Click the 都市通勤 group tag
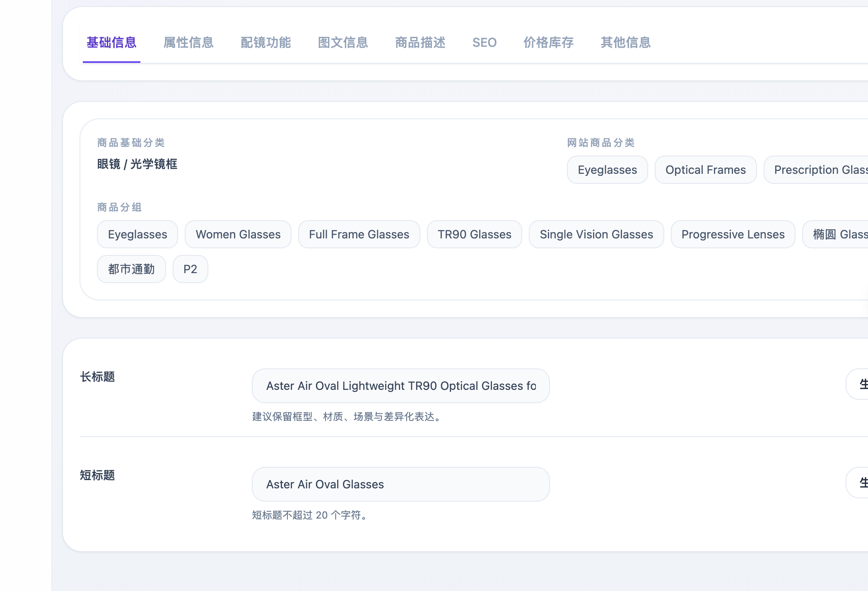The width and height of the screenshot is (868, 591). point(131,269)
